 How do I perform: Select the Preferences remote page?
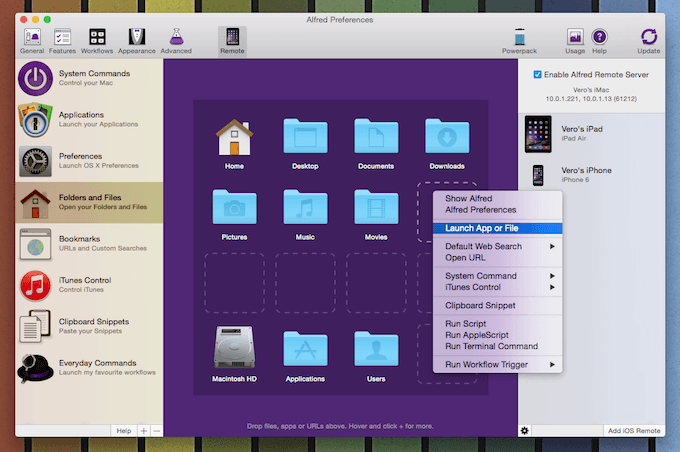click(x=89, y=161)
